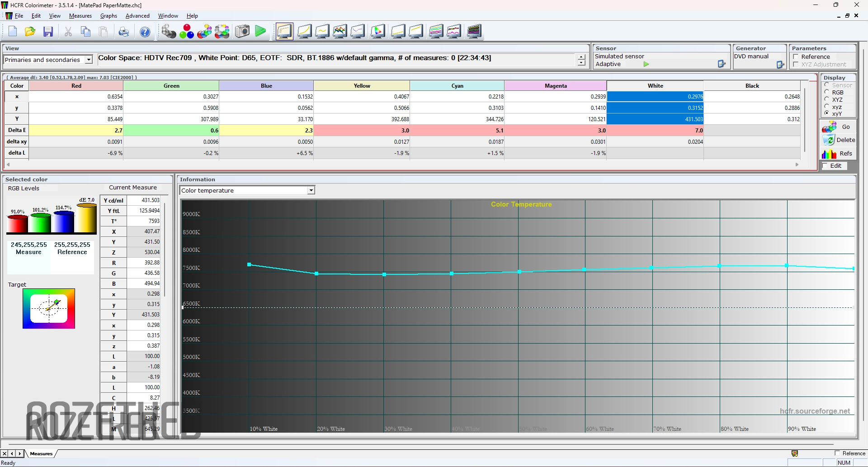Click the Refs button
The image size is (868, 467).
(839, 154)
